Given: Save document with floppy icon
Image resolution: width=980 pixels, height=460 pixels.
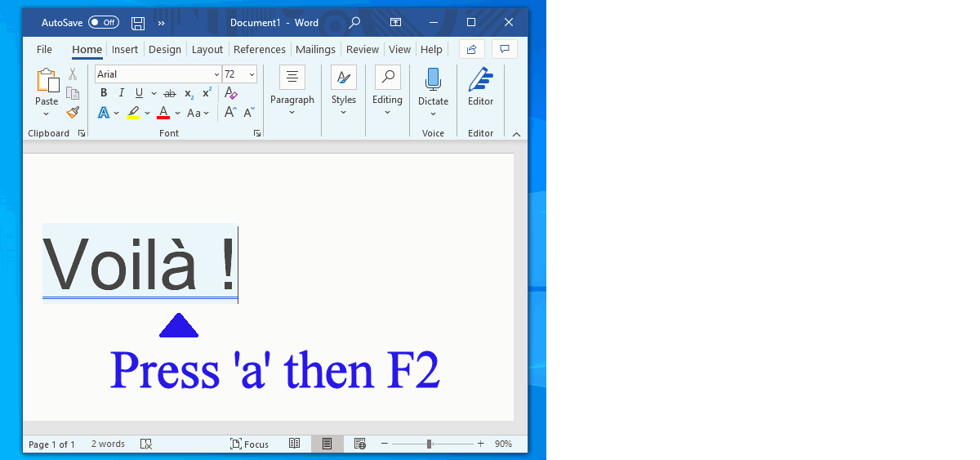Looking at the screenshot, I should pyautogui.click(x=138, y=23).
